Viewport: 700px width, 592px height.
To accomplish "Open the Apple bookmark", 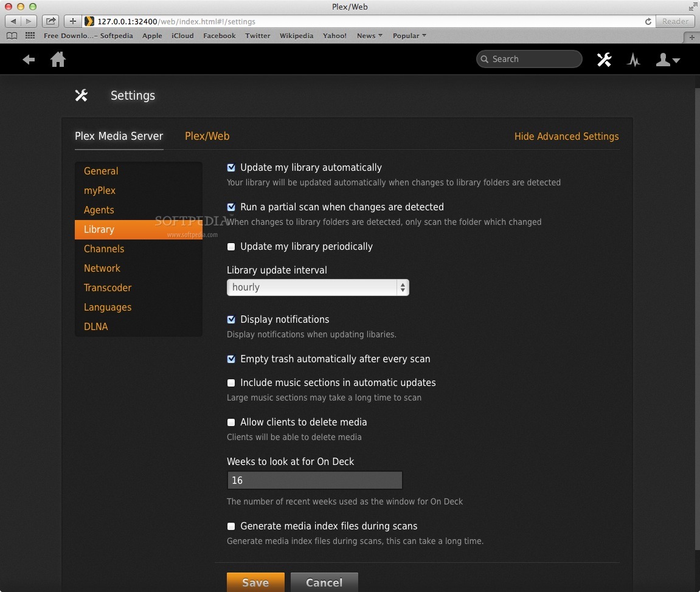I will (152, 36).
